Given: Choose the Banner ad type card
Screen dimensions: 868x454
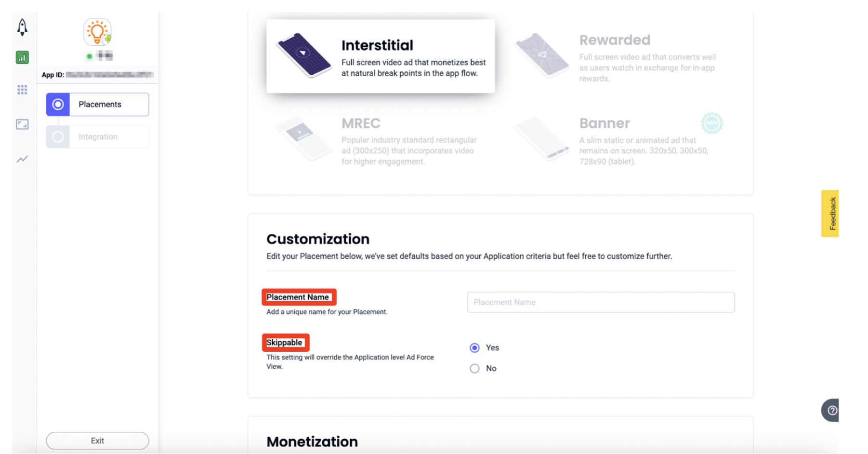Looking at the screenshot, I should 618,140.
